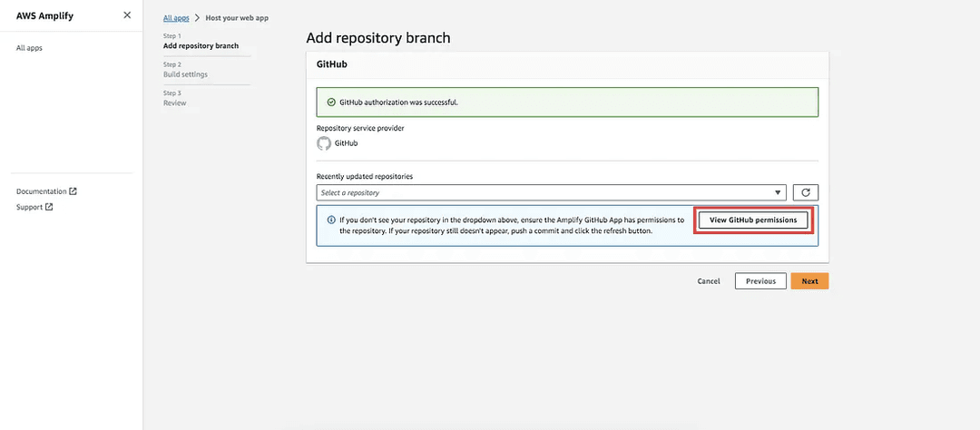Click the breadcrumb chevron separator
The image size is (980, 430).
(197, 18)
